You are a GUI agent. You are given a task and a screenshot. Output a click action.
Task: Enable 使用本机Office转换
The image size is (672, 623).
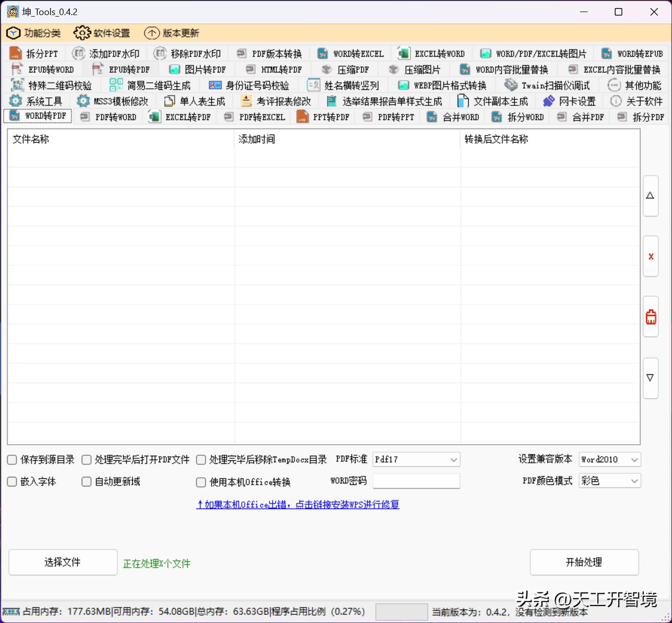(x=200, y=481)
